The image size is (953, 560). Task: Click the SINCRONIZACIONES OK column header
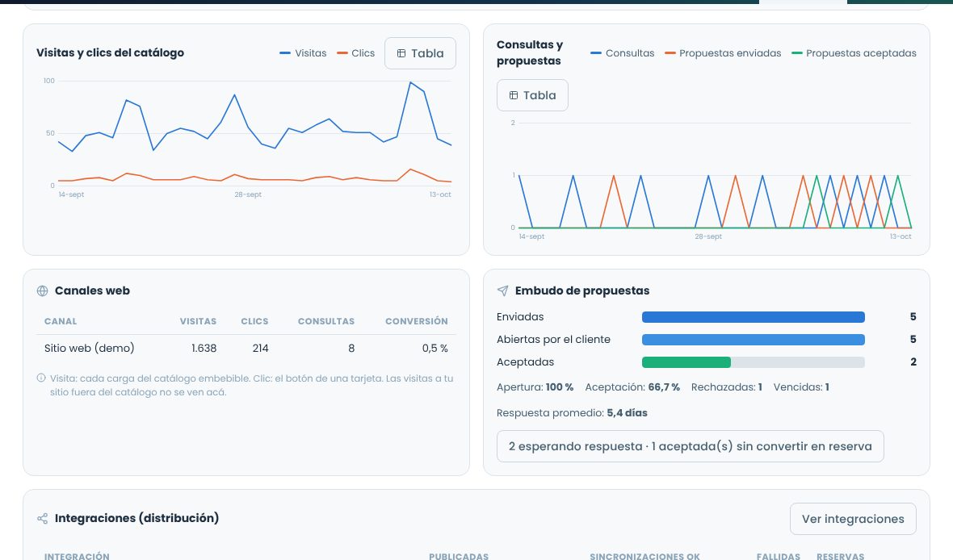tap(644, 556)
